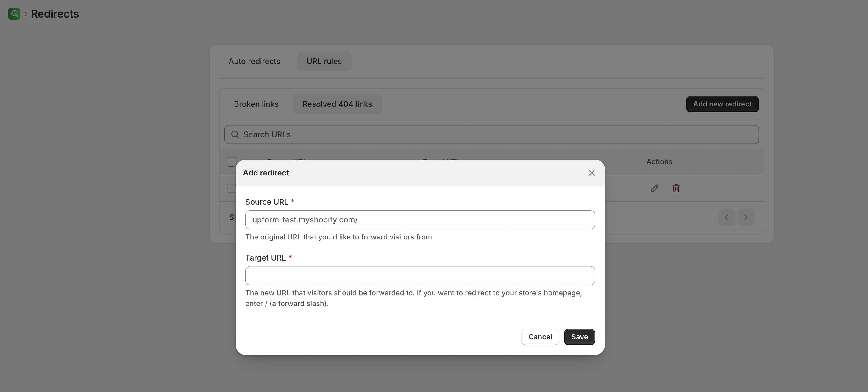Switch to Auto redirects tab

pyautogui.click(x=255, y=61)
